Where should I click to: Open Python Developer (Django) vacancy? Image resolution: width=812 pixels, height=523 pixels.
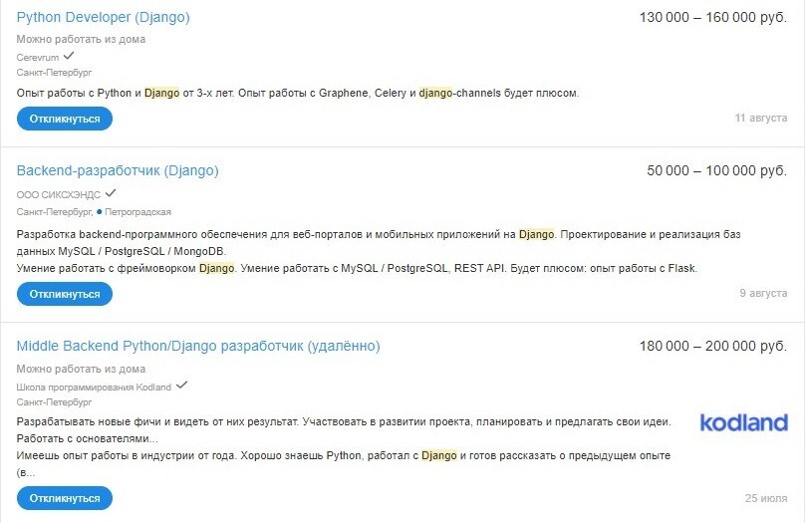point(103,17)
